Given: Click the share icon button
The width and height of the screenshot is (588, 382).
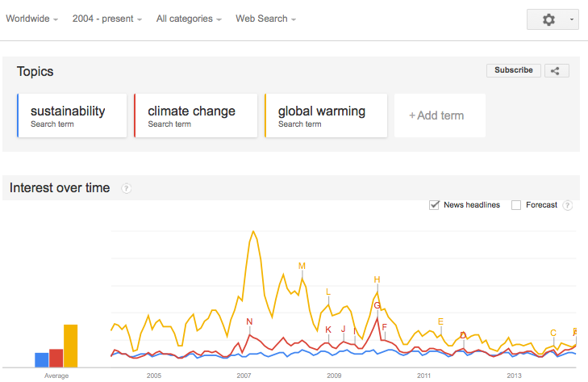Looking at the screenshot, I should click(x=557, y=70).
